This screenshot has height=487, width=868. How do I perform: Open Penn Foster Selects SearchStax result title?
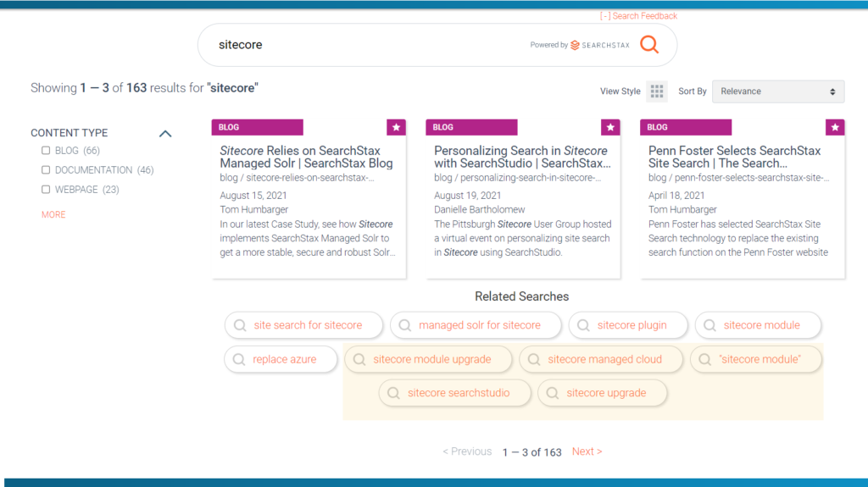click(x=734, y=158)
